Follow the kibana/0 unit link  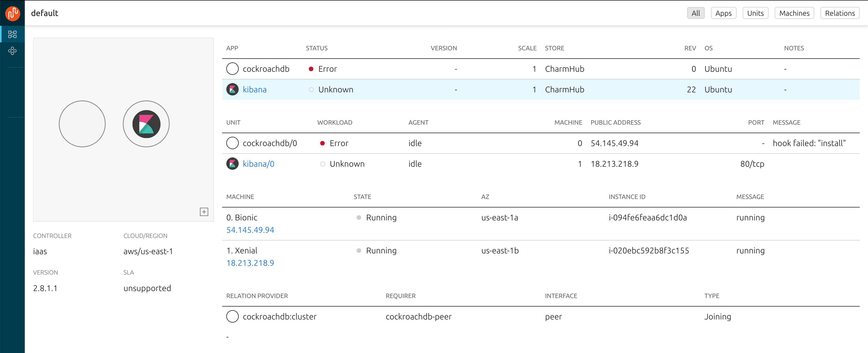(x=259, y=164)
